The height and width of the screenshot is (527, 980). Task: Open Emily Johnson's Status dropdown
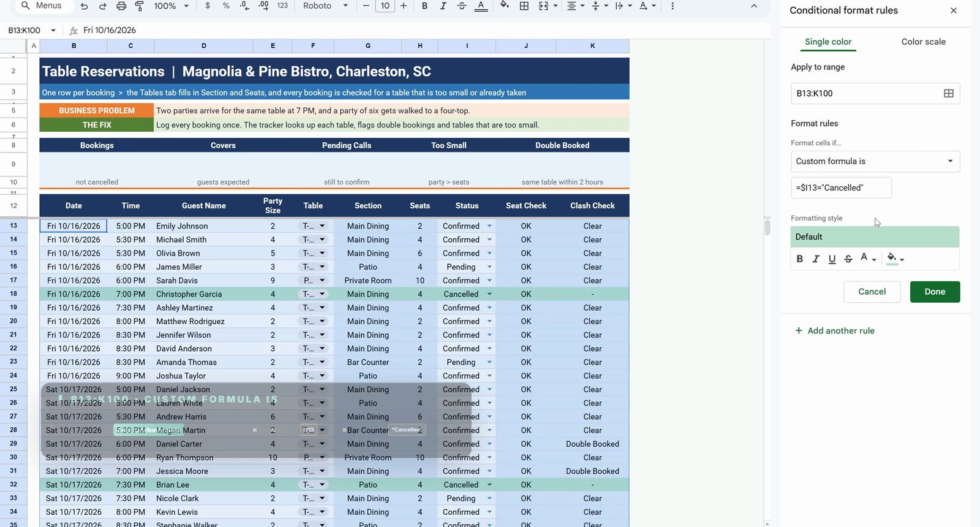(489, 226)
